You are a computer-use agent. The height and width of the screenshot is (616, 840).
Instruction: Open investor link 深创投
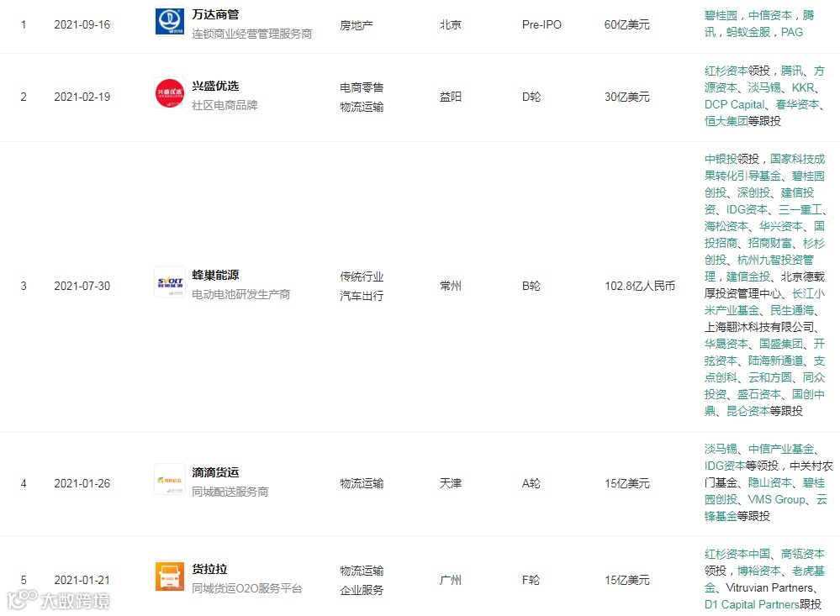753,192
